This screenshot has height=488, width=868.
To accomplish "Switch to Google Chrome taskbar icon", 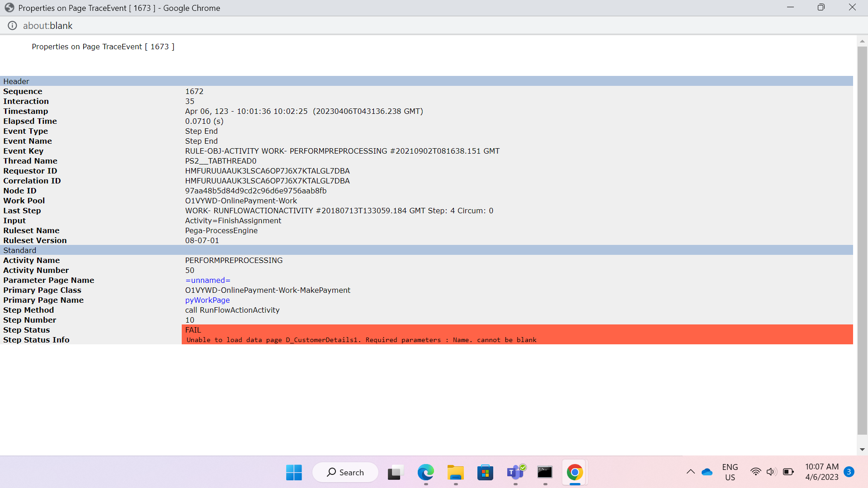I will point(575,473).
